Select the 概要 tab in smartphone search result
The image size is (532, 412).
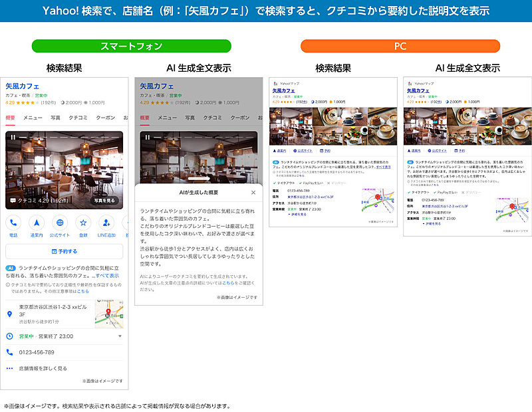click(10, 118)
